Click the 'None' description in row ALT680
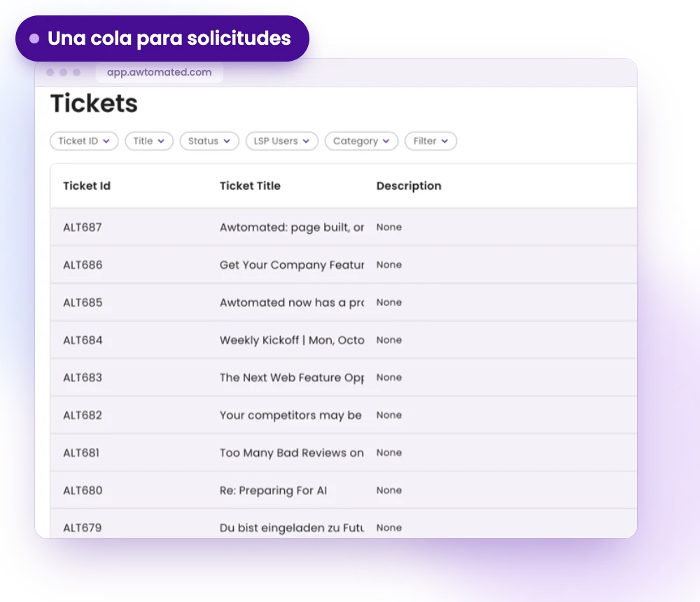 point(388,490)
